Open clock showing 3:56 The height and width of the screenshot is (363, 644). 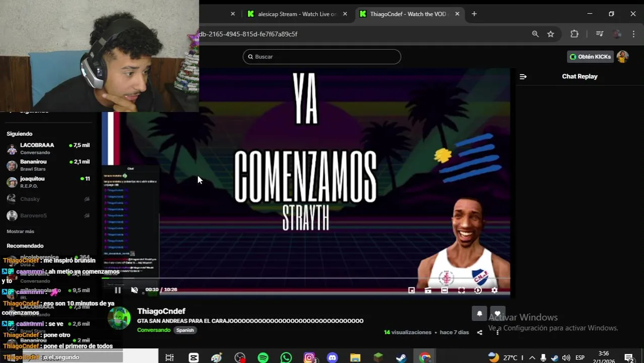pyautogui.click(x=603, y=357)
